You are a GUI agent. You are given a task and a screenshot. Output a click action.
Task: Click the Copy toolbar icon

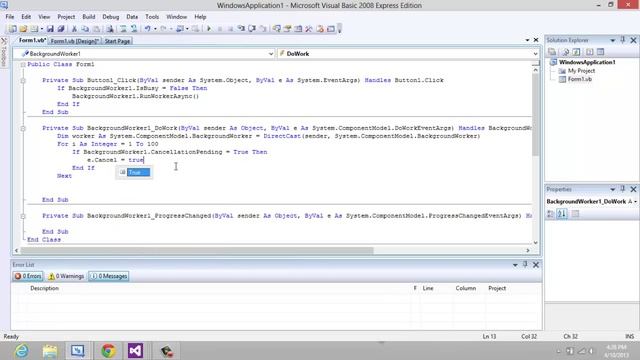(x=85, y=29)
